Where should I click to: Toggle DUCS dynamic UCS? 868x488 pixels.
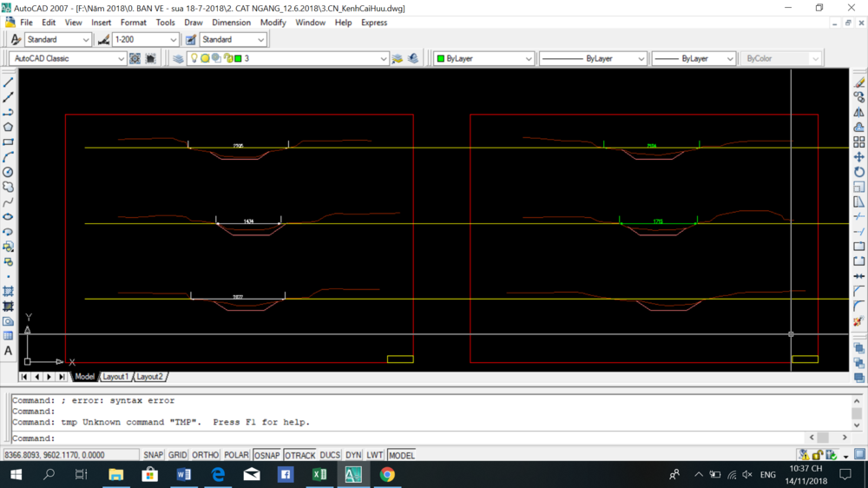(x=330, y=455)
